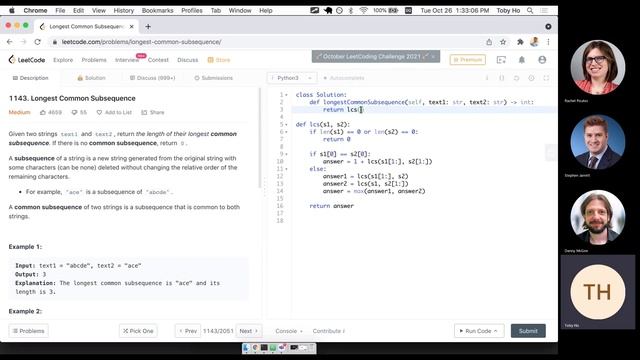Click the thumbs up likes icon
This screenshot has width=640, height=360.
pos(43,112)
